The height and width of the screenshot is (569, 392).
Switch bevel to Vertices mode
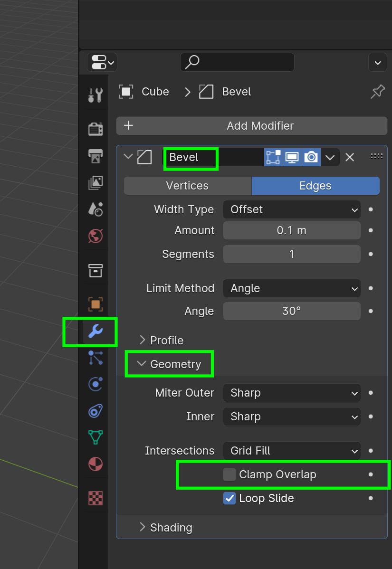(187, 186)
